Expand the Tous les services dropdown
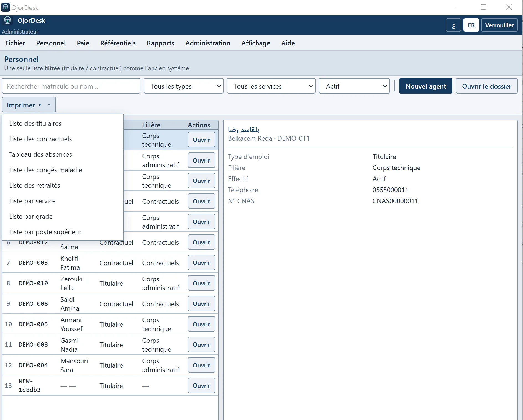This screenshot has height=420, width=523. click(271, 86)
